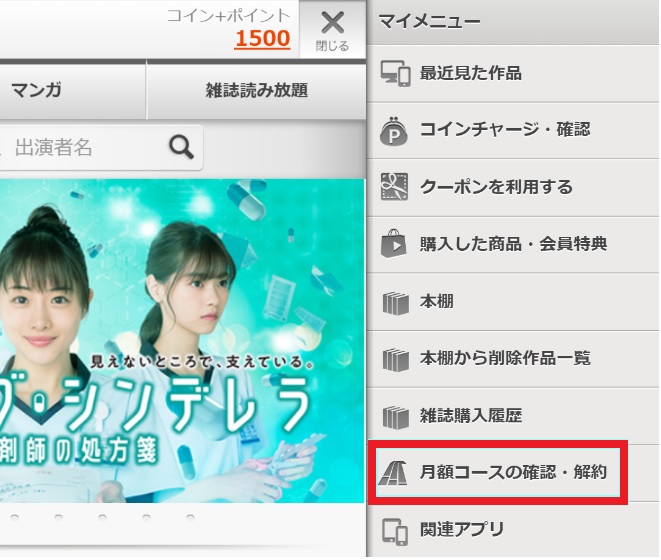
Task: Click the books icon beside 雑誌購入履歴
Action: 395,417
